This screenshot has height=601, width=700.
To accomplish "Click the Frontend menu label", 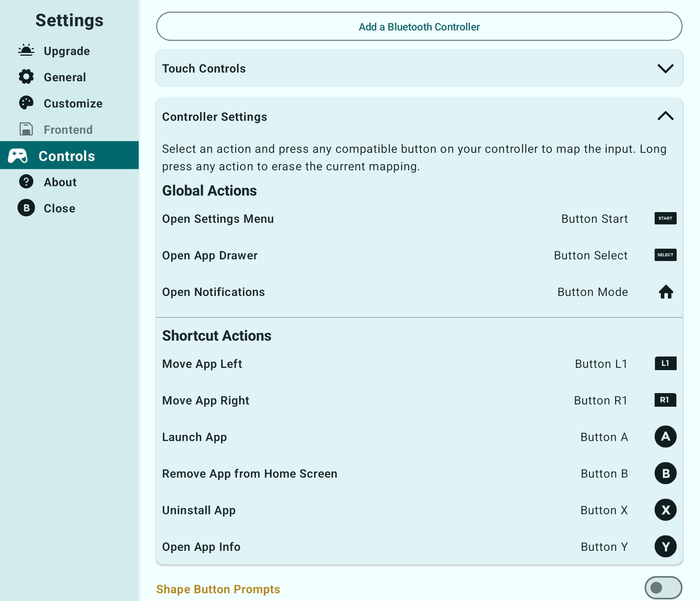I will pyautogui.click(x=68, y=130).
